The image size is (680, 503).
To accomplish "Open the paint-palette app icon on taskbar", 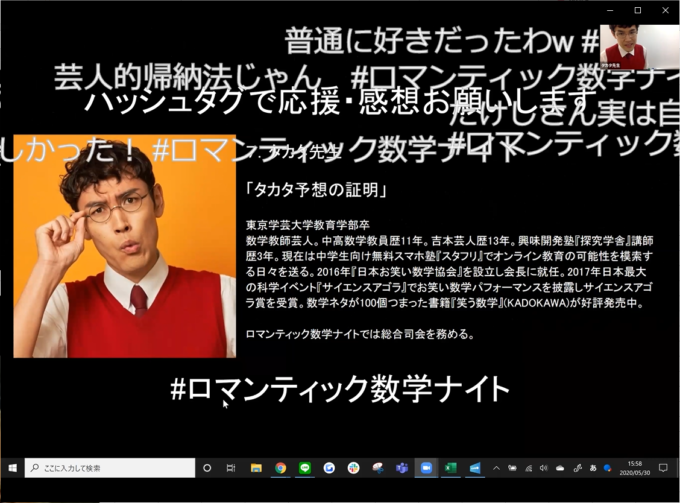I will pos(378,468).
